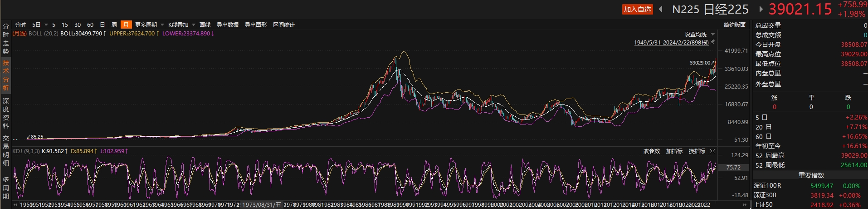Select 深证300 in the index list
868x209 pixels.
[x=765, y=195]
